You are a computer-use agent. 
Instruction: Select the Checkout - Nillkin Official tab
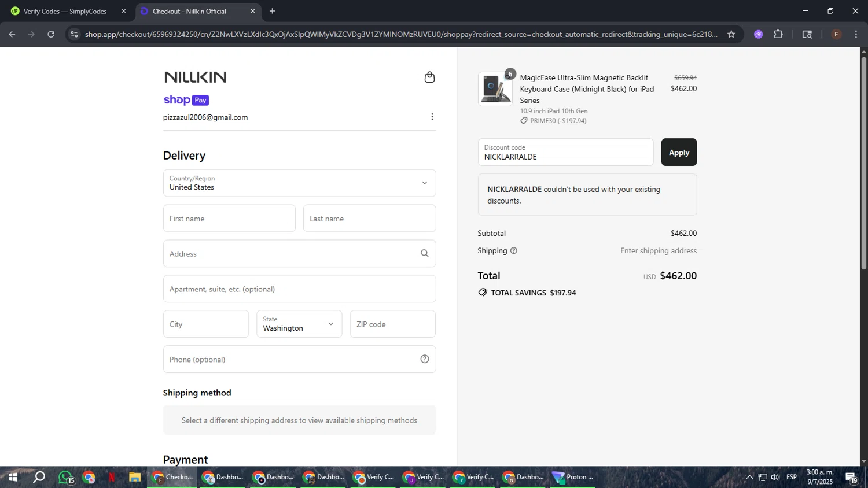(x=197, y=11)
